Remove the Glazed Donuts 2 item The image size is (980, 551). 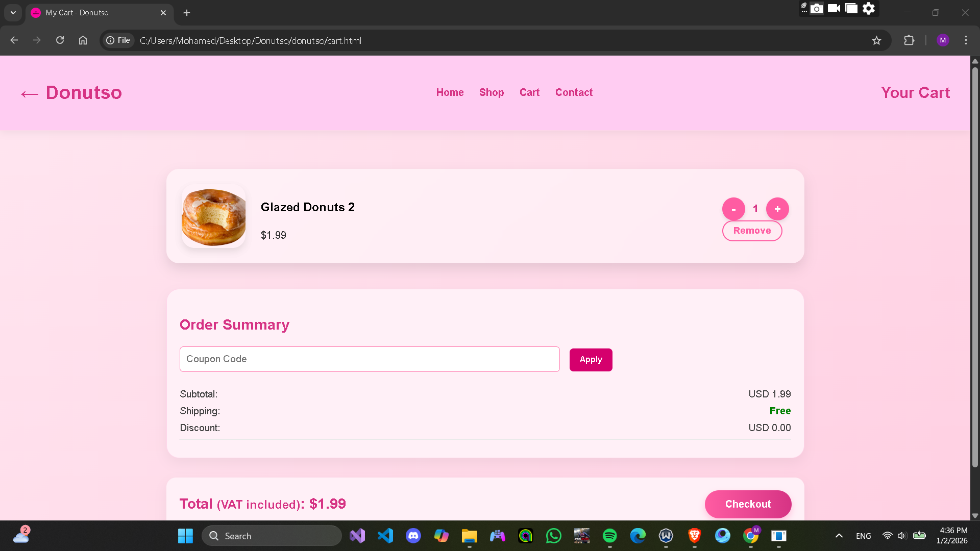(x=752, y=231)
